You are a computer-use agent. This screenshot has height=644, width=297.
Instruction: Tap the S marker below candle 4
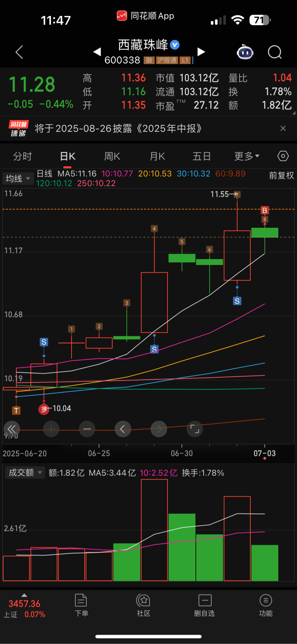pyautogui.click(x=154, y=349)
